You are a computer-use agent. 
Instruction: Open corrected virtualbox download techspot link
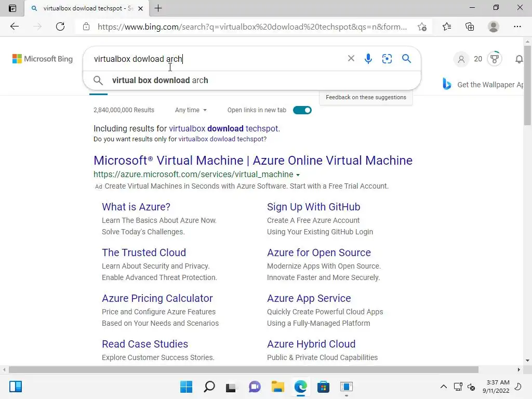(223, 129)
